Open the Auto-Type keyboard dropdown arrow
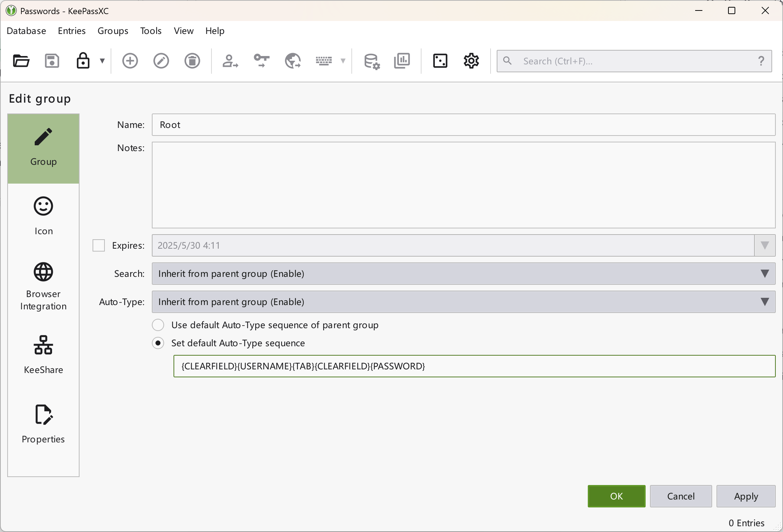This screenshot has height=532, width=783. coord(343,61)
